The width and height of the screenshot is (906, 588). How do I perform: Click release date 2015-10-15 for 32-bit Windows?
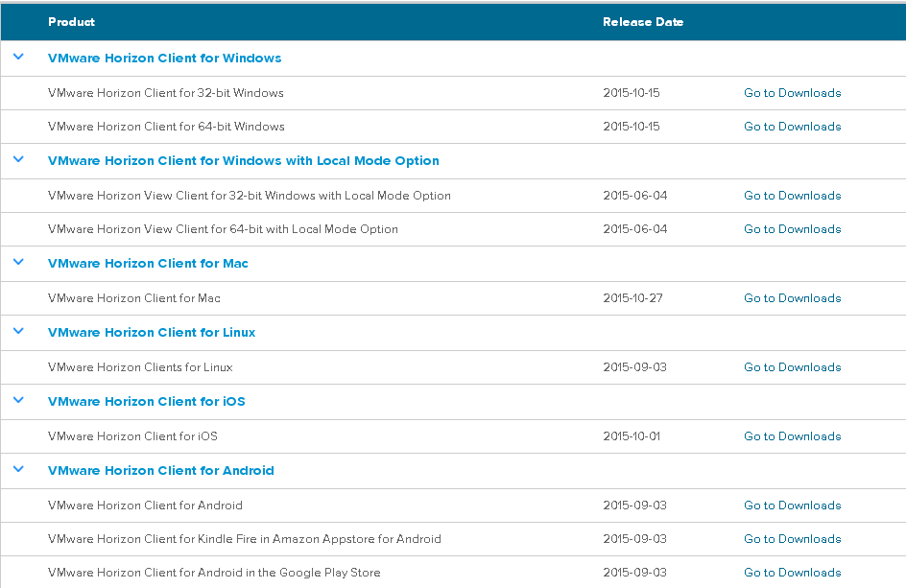tap(632, 92)
